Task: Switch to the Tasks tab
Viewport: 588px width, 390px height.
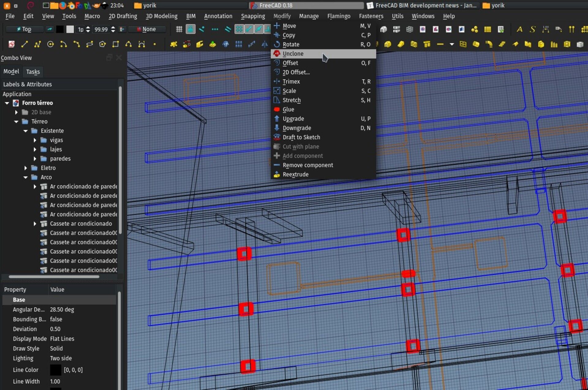Action: (33, 72)
